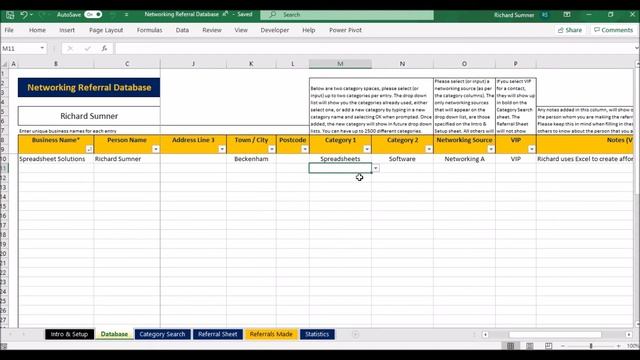Click the formula bar cancel X icon
This screenshot has height=360, width=640.
pyautogui.click(x=70, y=48)
